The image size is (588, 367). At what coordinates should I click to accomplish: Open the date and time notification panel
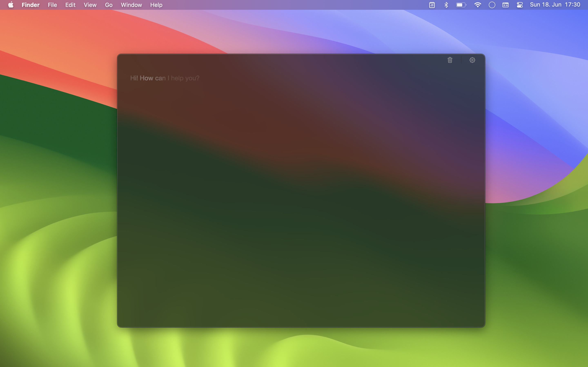(x=555, y=5)
